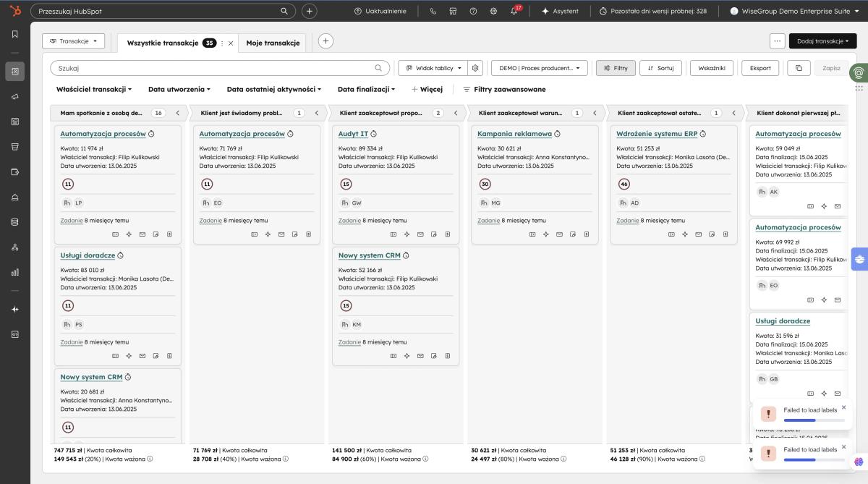Open the Service bell sidebar icon
The image size is (868, 484).
15,197
